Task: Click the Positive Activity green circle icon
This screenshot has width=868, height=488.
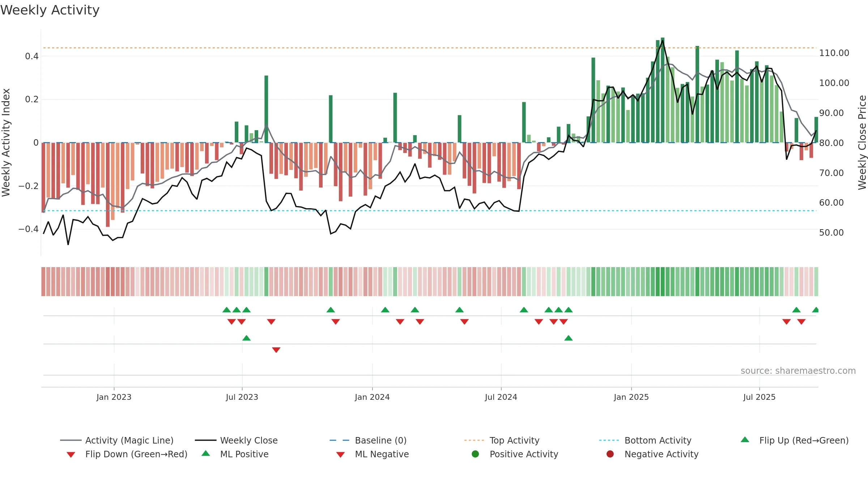Action: [x=475, y=454]
